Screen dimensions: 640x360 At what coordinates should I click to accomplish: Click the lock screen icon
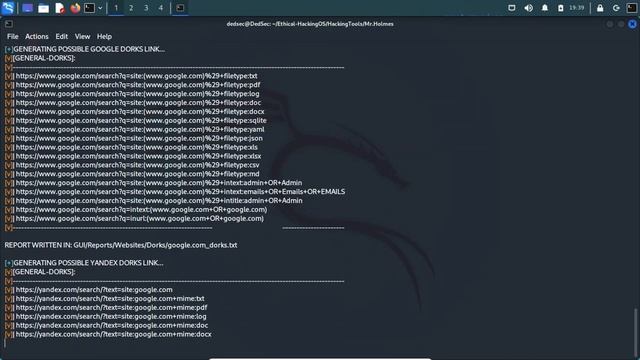coord(600,8)
